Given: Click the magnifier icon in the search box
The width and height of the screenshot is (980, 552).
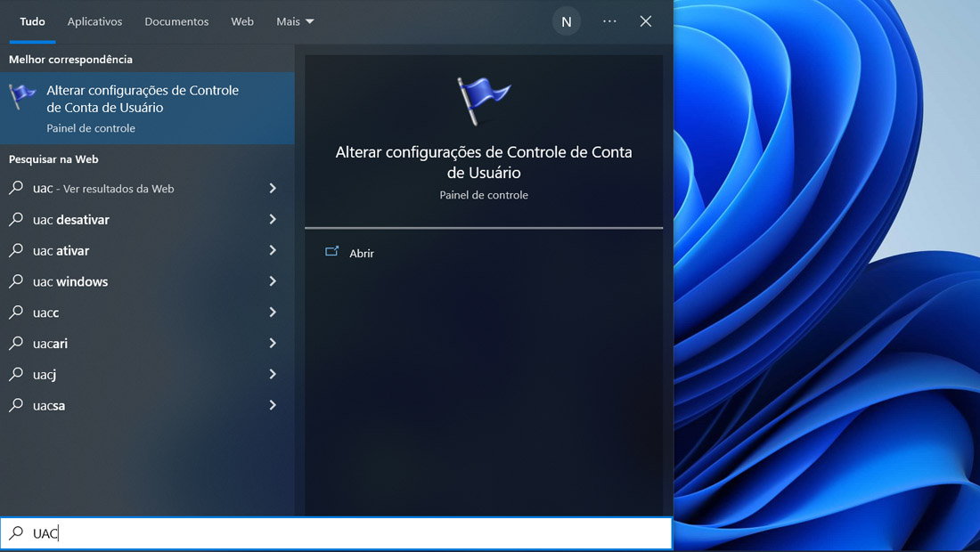Looking at the screenshot, I should [x=16, y=532].
